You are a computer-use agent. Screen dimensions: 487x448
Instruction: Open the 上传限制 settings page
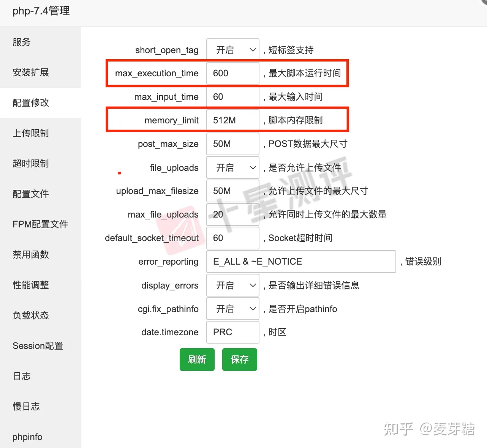pyautogui.click(x=30, y=133)
